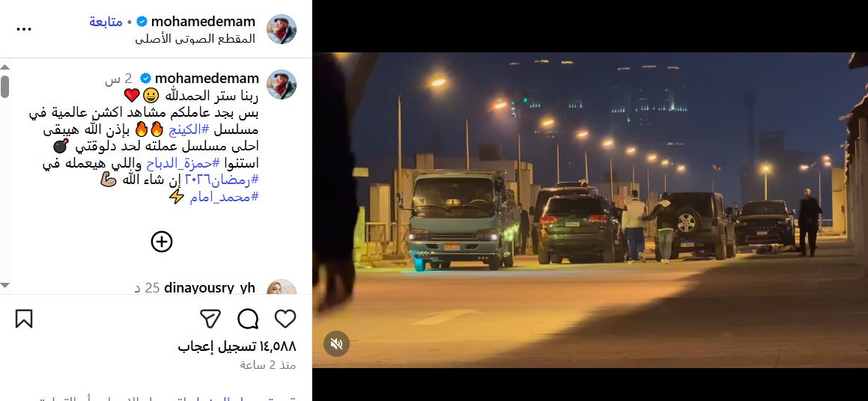This screenshot has width=868, height=401.
Task: Follow mohamedemam using متابعة link
Action: click(x=106, y=22)
